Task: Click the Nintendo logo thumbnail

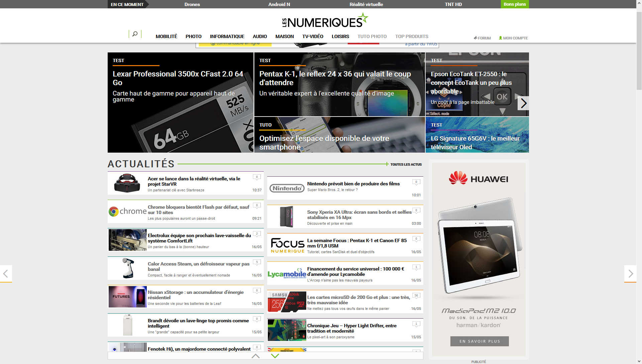Action: coord(287,188)
